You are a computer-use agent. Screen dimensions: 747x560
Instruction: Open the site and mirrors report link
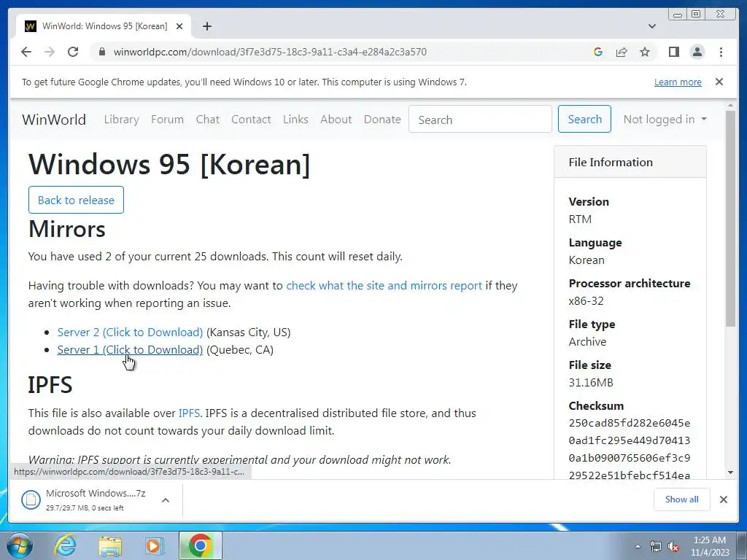(x=384, y=286)
